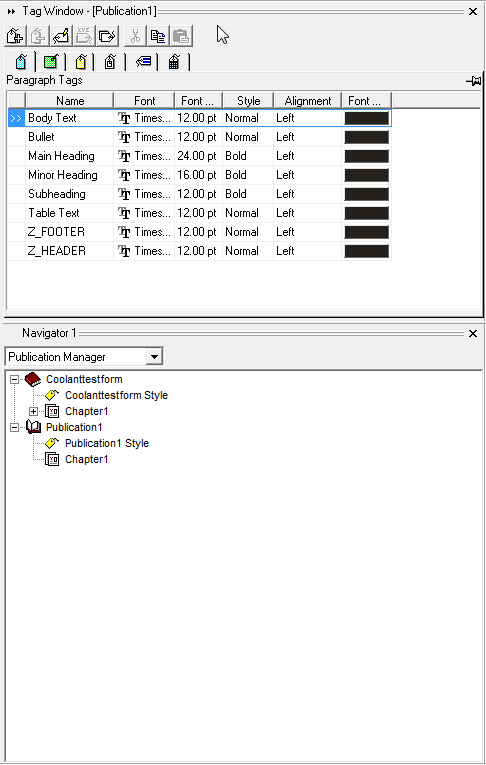This screenshot has width=486, height=765.
Task: Collapse the Publication1 tree node
Action: click(x=15, y=427)
